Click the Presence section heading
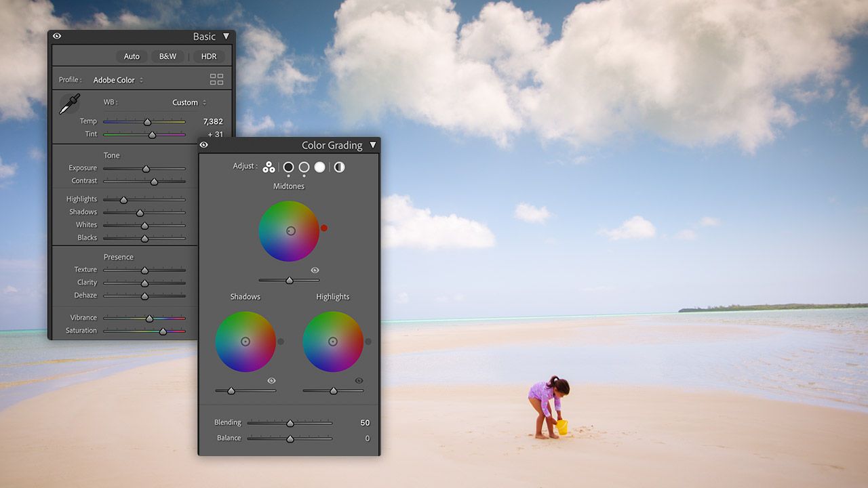The image size is (868, 488). pyautogui.click(x=119, y=257)
